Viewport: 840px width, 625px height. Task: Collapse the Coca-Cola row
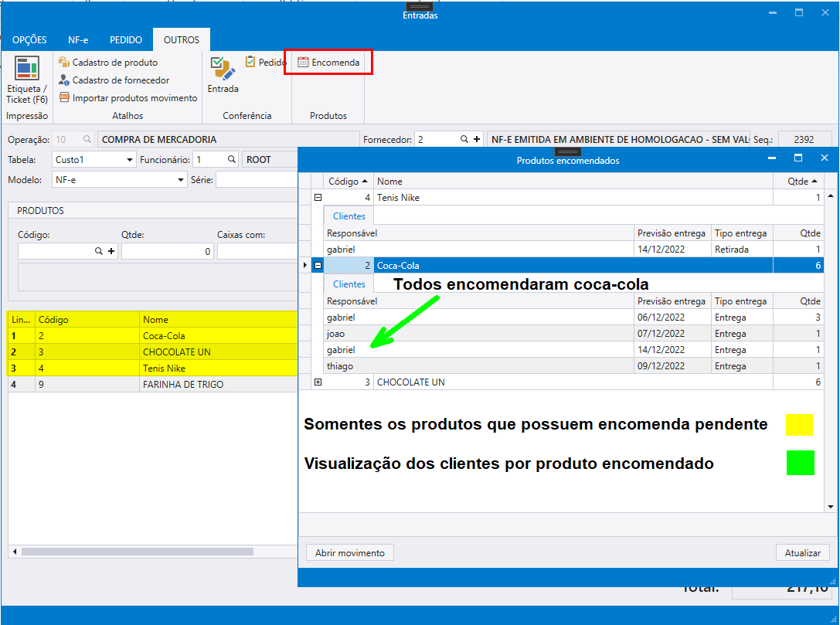tap(318, 265)
